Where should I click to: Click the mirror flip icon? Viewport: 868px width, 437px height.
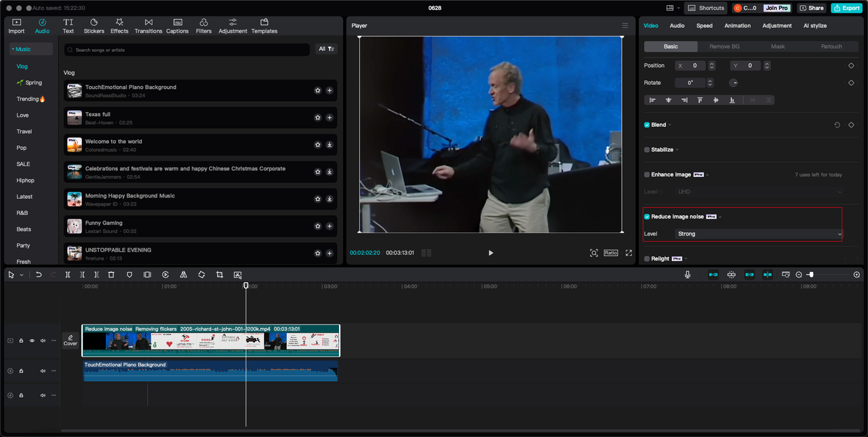click(x=184, y=275)
